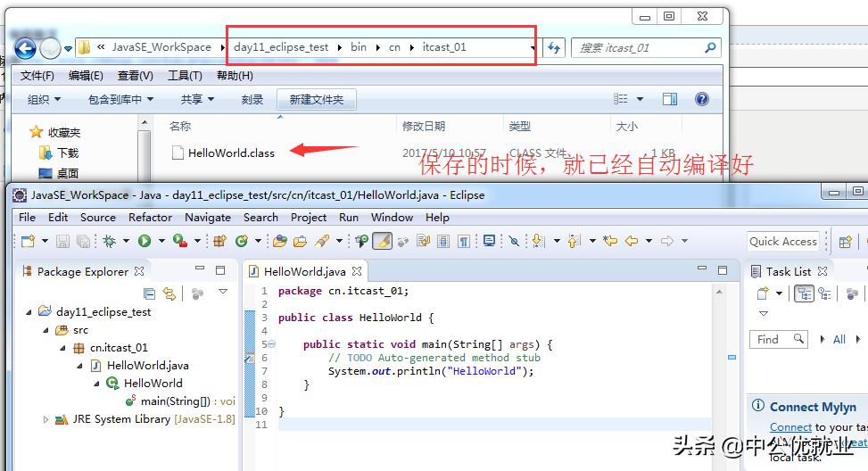868x471 pixels.
Task: Open the File menu in Eclipse
Action: click(x=27, y=218)
